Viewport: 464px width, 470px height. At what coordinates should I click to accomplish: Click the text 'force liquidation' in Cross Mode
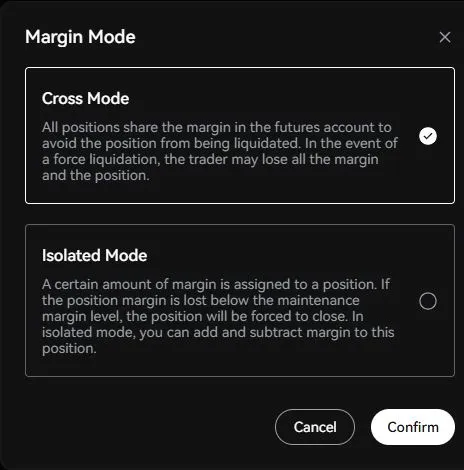click(x=106, y=159)
